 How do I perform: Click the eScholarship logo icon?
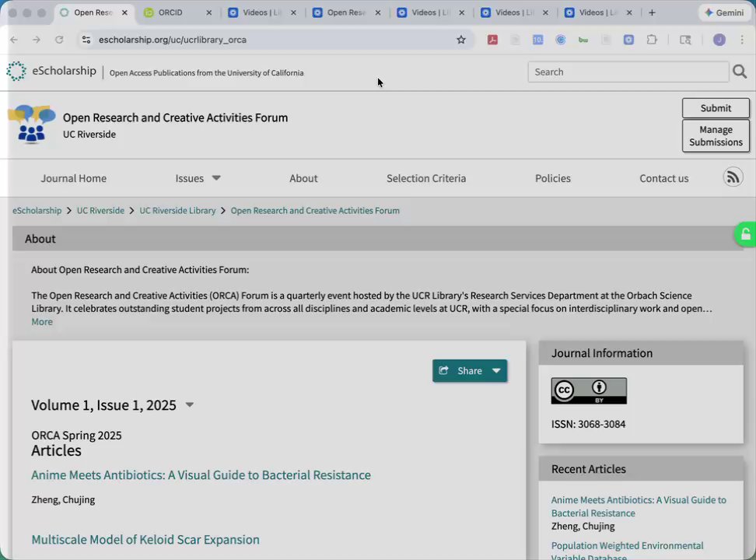point(16,72)
